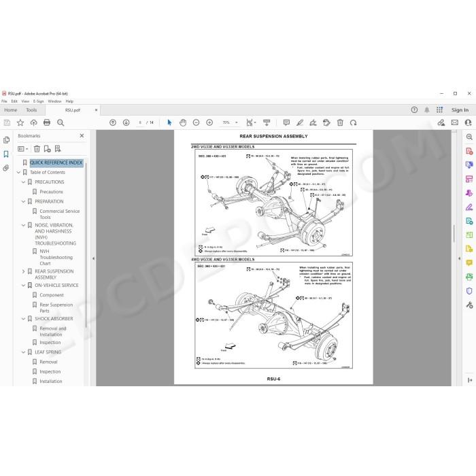476x476 pixels.
Task: Open the Attachments paperclip panel
Action: click(6, 168)
